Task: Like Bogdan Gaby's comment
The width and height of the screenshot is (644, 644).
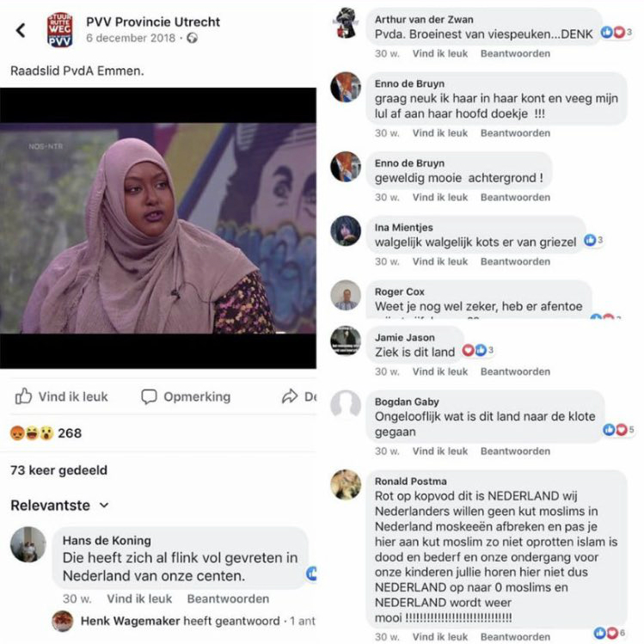Action: click(x=440, y=451)
